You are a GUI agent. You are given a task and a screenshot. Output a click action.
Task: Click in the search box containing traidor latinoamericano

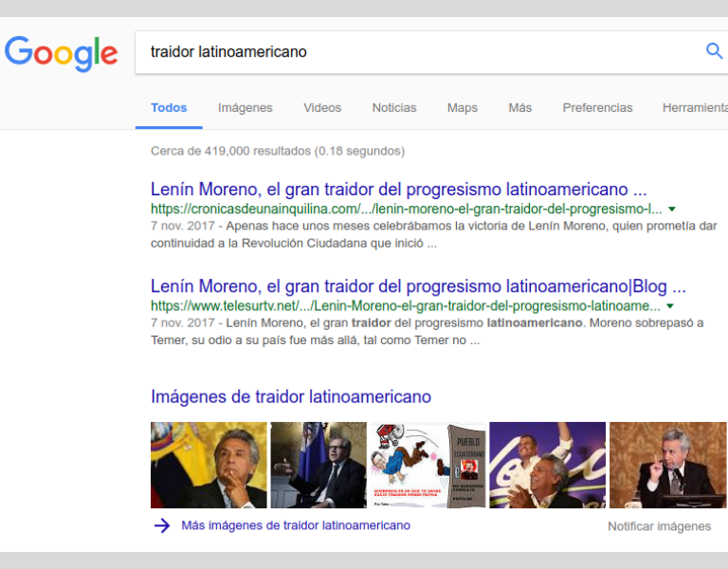418,52
